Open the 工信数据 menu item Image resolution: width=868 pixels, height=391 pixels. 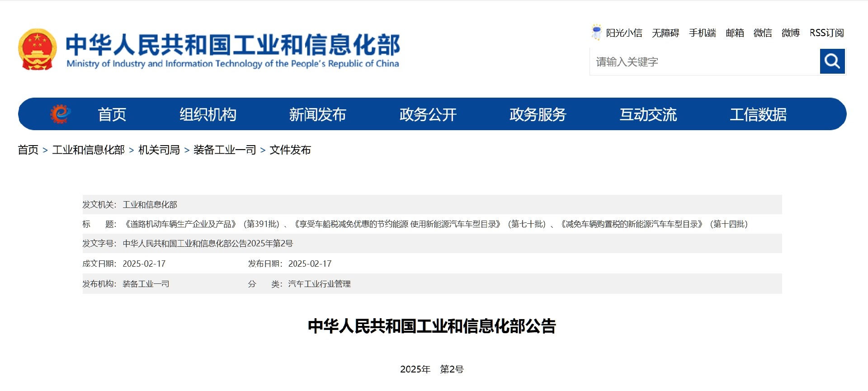[758, 114]
